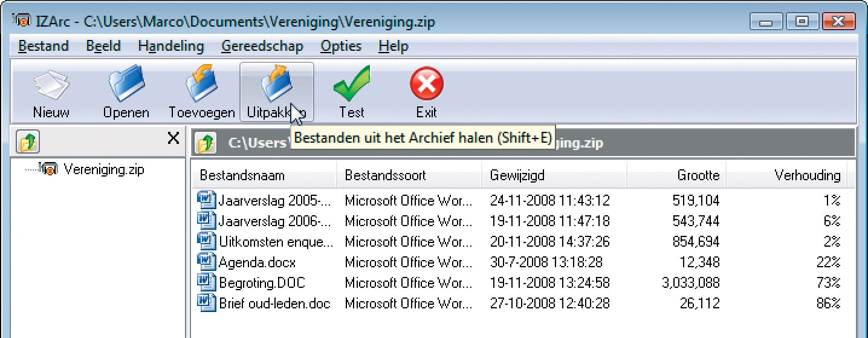Click the Toevoegen add-files icon

tap(201, 88)
